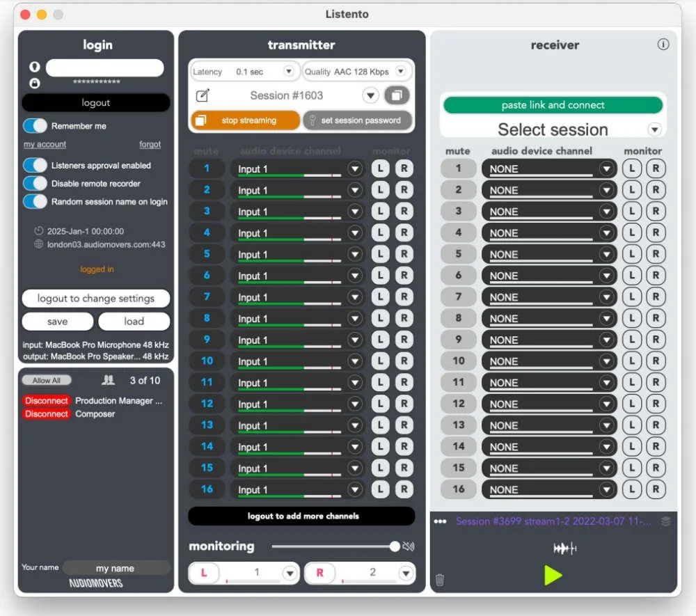Open device dropdown for receiver channel 1
This screenshot has width=696, height=616.
click(x=606, y=168)
